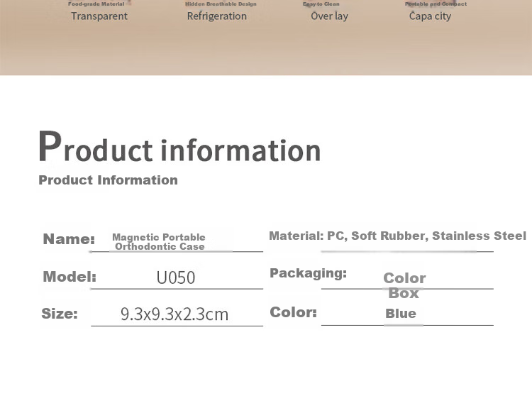Click the 'Transparent' feature label
Screen dimensions: 532x396
[99, 16]
